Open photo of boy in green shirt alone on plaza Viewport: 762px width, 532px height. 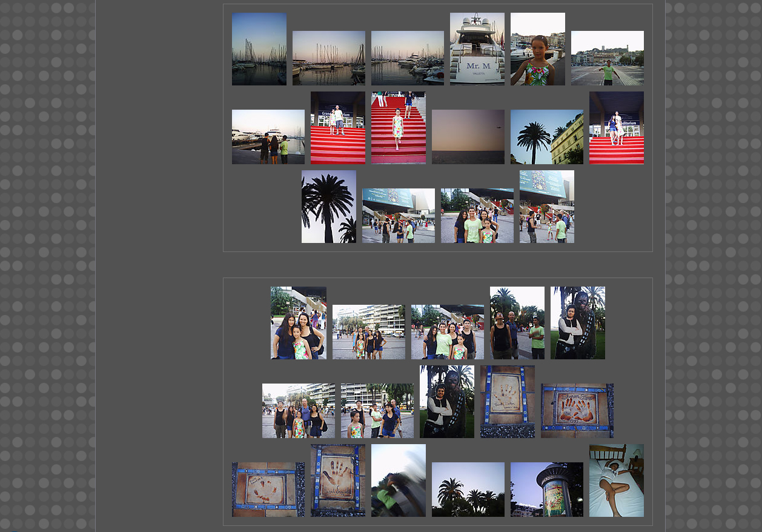pos(607,58)
